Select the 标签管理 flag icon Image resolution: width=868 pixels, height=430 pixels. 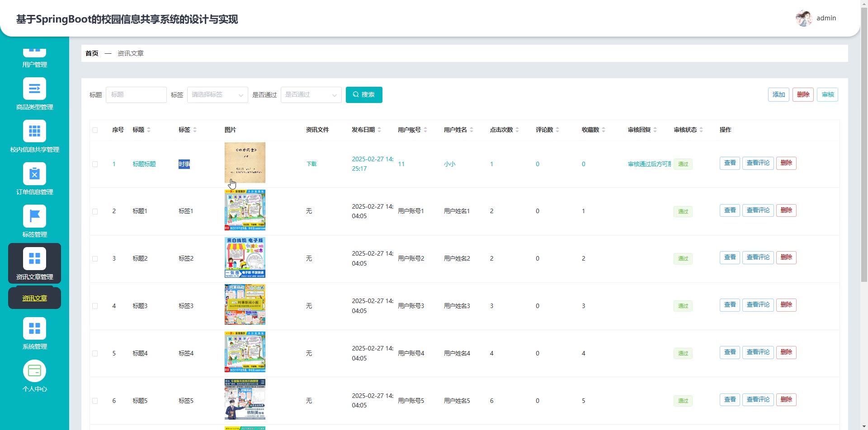(34, 216)
